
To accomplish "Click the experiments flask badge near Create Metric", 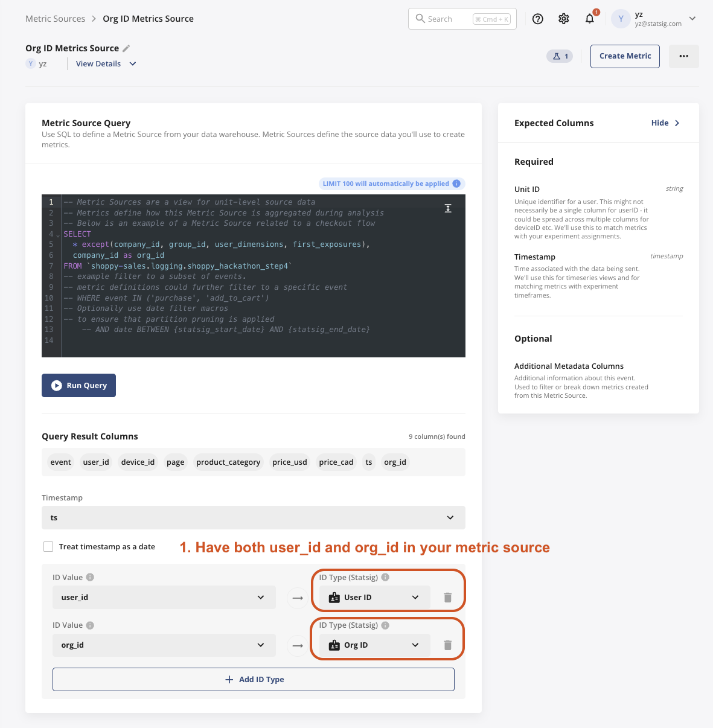I will (558, 56).
